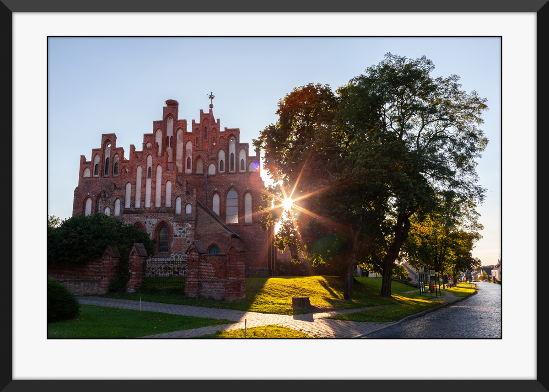Click the small white post beside the lower path

(245, 328)
